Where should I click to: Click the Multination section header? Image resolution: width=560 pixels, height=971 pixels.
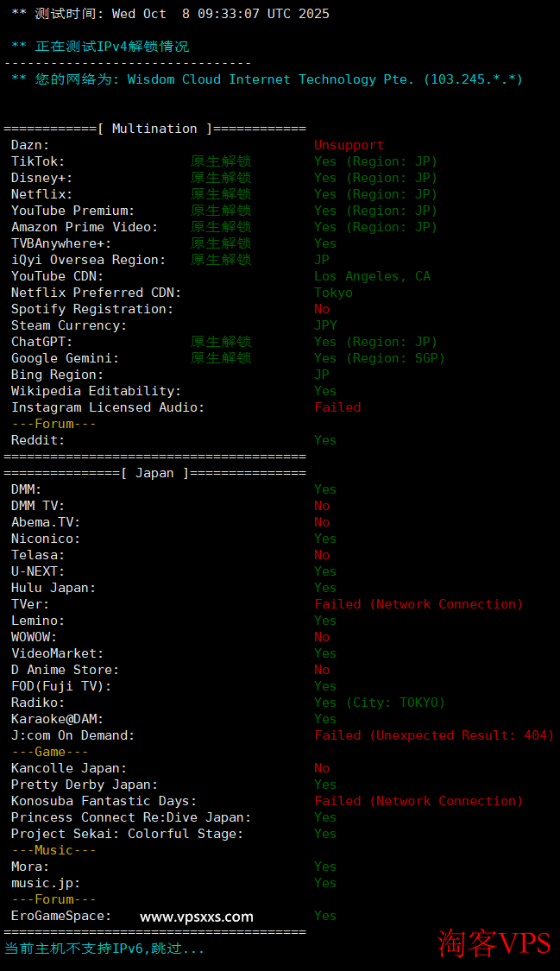point(154,129)
